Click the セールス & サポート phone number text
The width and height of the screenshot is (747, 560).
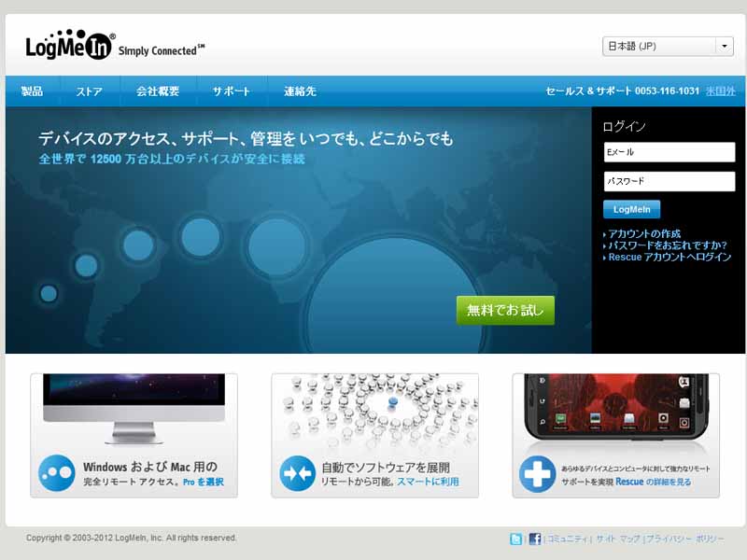click(x=622, y=91)
